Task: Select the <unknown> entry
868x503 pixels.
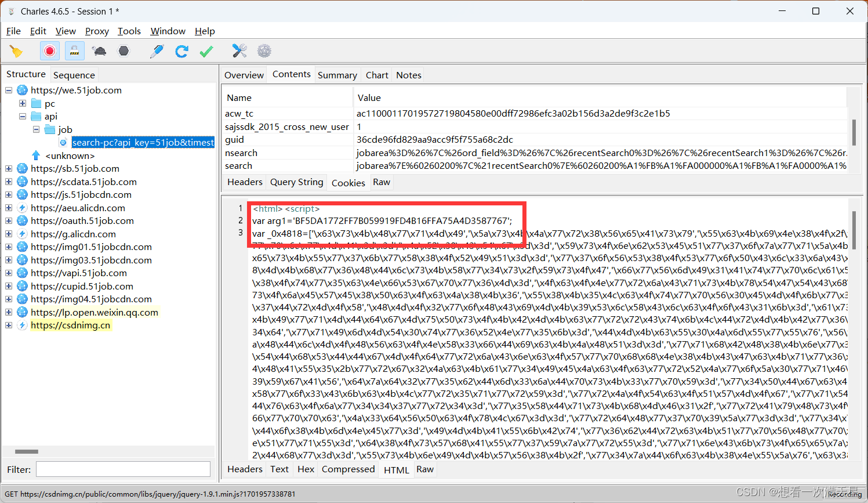Action: tap(70, 155)
